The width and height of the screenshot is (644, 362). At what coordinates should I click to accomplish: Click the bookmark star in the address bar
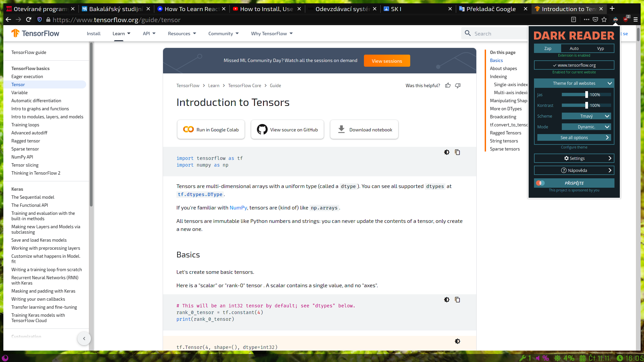(x=604, y=20)
